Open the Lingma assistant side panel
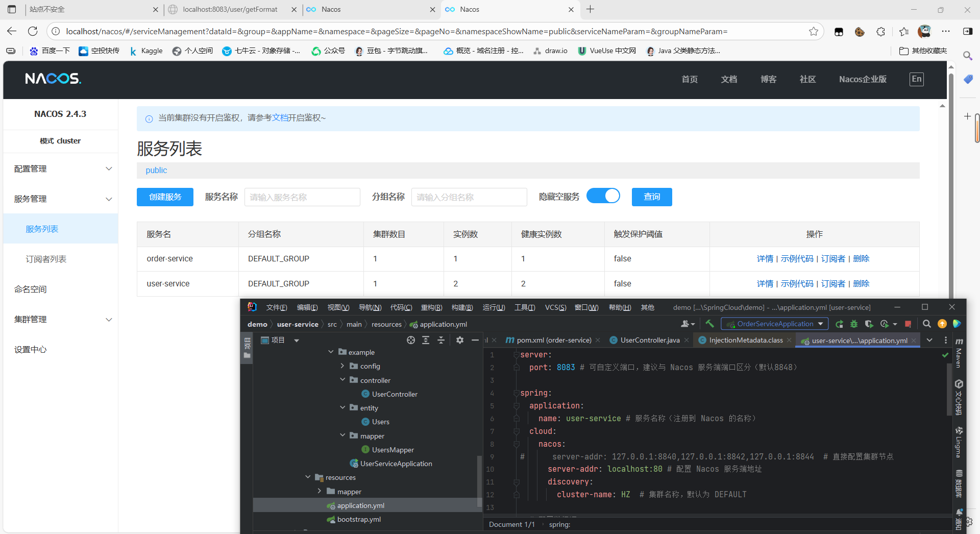This screenshot has width=980, height=534. tap(959, 442)
